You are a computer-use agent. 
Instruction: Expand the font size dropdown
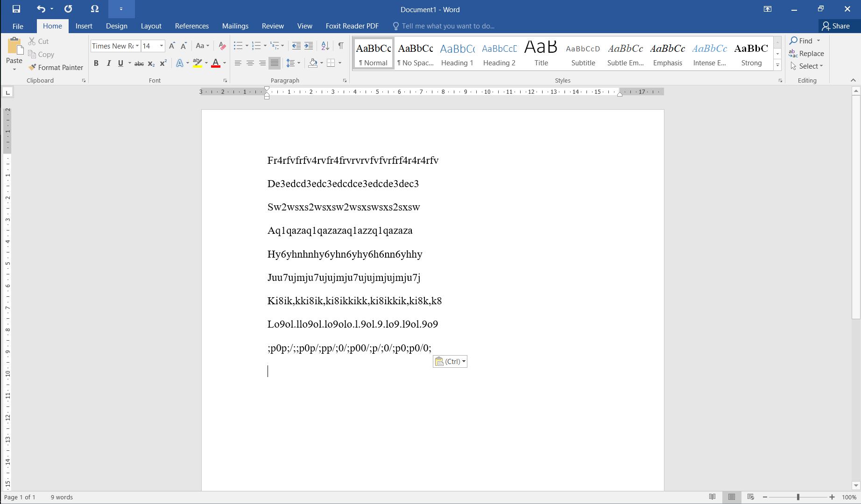162,46
